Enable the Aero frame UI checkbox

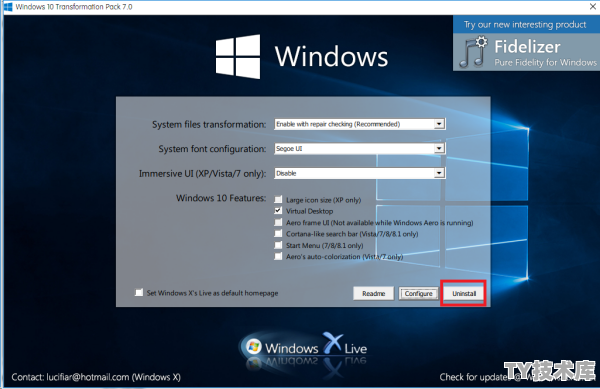pos(278,222)
